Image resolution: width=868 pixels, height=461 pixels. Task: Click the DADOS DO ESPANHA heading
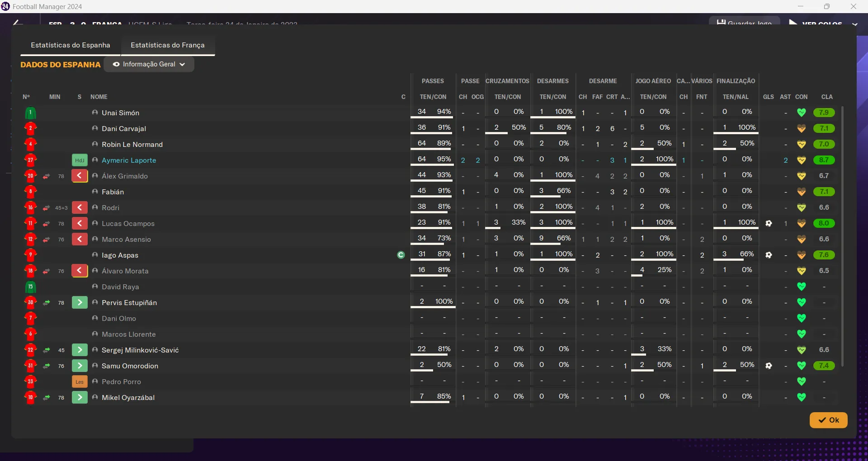[x=61, y=65]
